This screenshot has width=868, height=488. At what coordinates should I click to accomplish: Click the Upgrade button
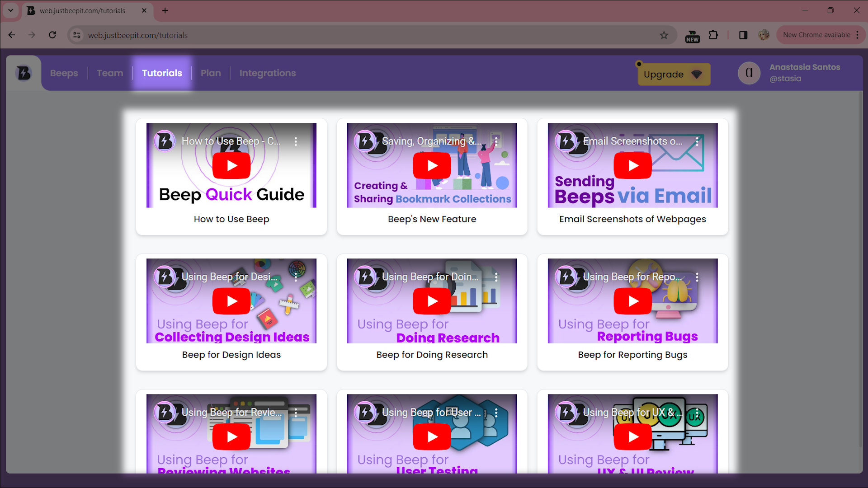(674, 75)
